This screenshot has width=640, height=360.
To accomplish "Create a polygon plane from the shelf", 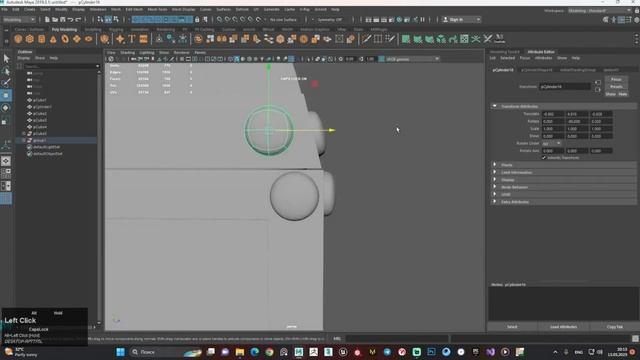I will pyautogui.click(x=77, y=39).
